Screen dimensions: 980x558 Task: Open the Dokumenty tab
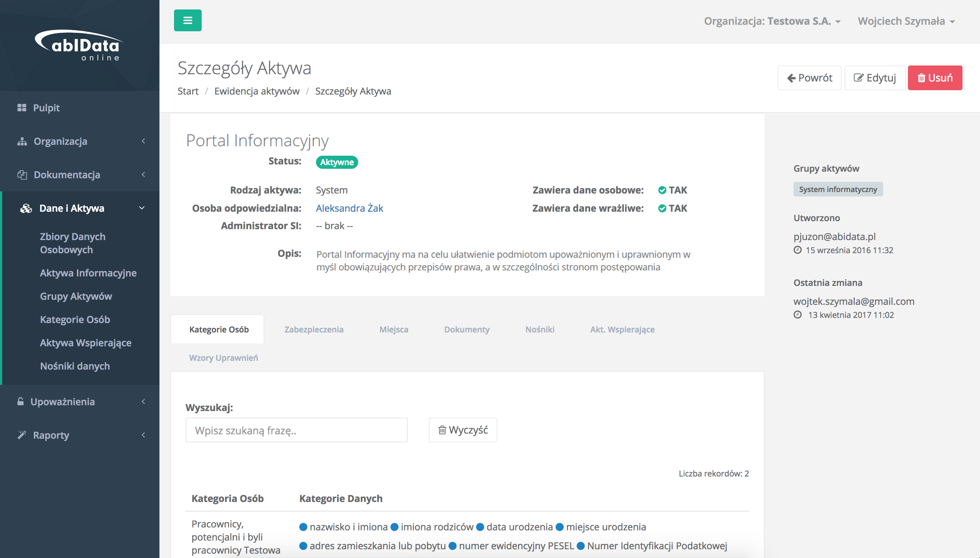pos(466,329)
